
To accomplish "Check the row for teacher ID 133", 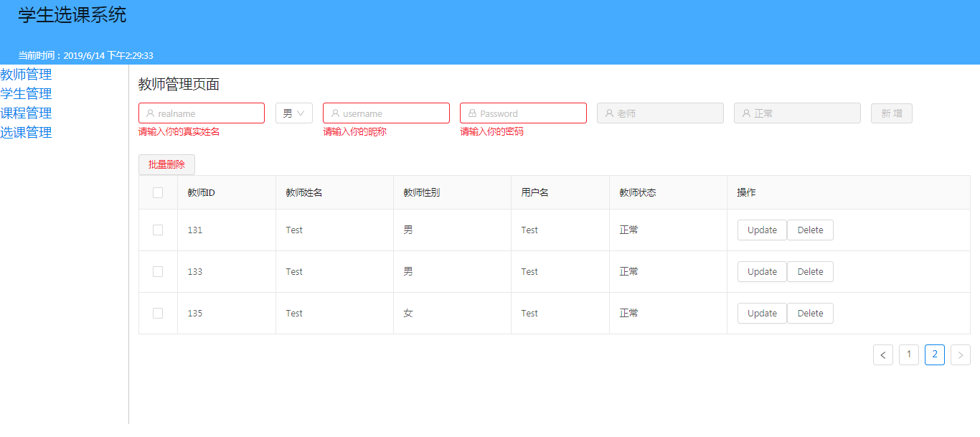I will (x=158, y=271).
